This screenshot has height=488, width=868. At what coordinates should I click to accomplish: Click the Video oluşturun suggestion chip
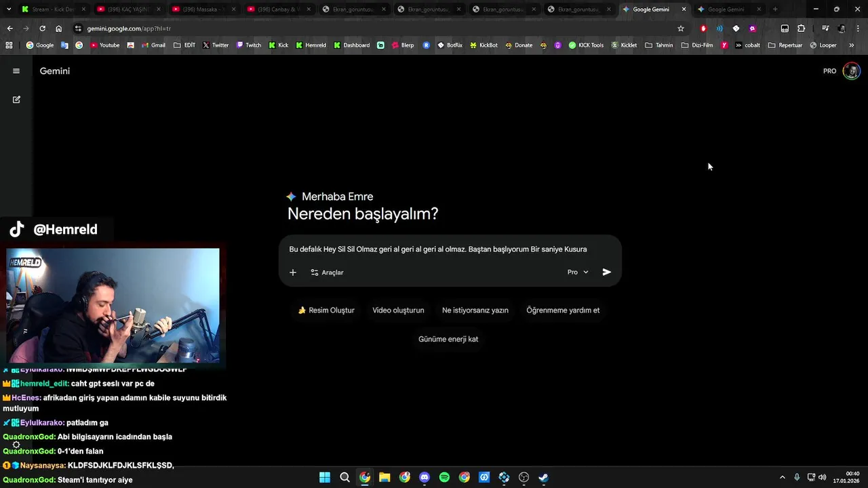point(398,310)
